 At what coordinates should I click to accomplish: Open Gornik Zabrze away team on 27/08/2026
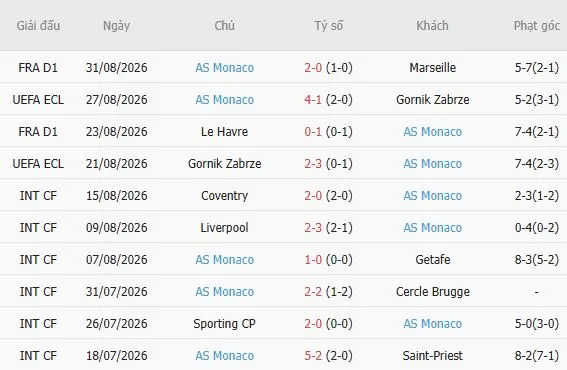coord(432,99)
